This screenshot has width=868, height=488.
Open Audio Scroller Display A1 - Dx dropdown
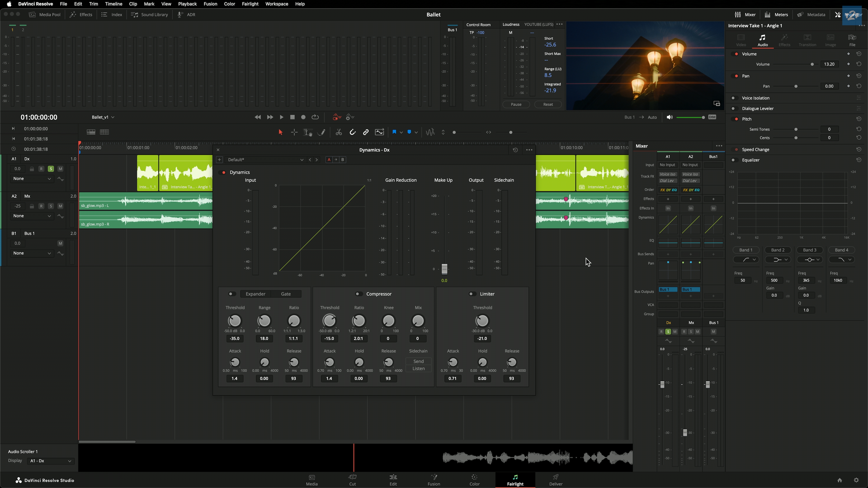point(51,461)
